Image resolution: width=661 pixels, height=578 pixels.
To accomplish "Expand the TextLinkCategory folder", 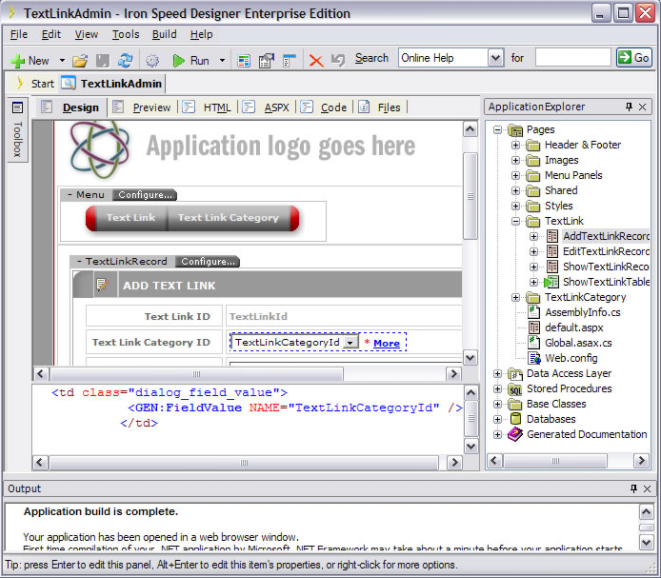I will pyautogui.click(x=515, y=297).
